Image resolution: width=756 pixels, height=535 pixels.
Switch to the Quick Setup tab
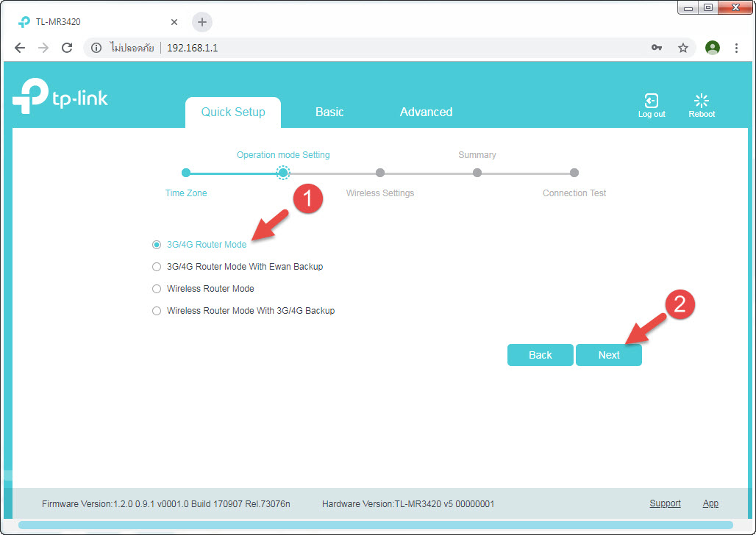[233, 112]
